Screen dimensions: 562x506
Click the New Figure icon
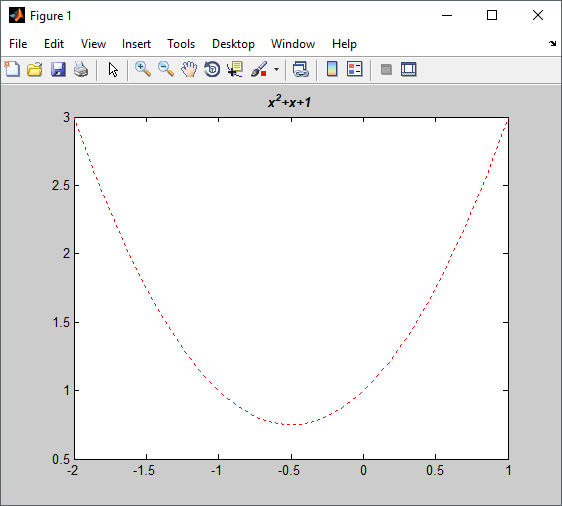[x=12, y=69]
